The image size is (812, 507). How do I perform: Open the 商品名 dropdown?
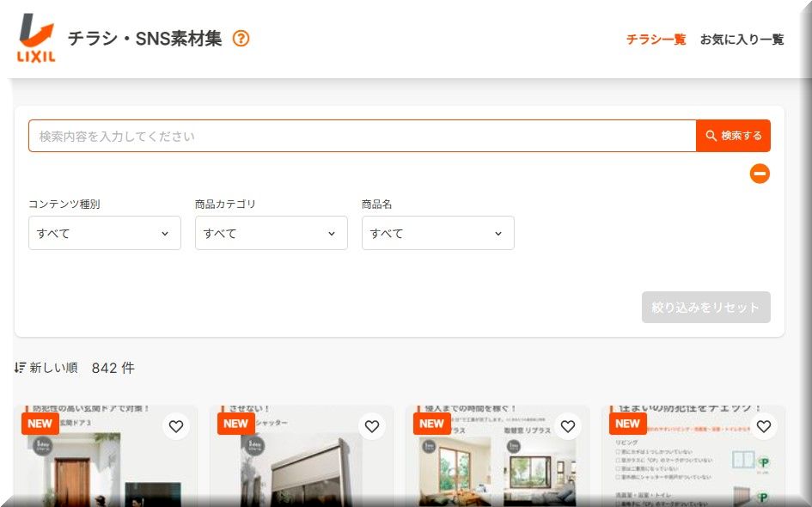pos(438,233)
